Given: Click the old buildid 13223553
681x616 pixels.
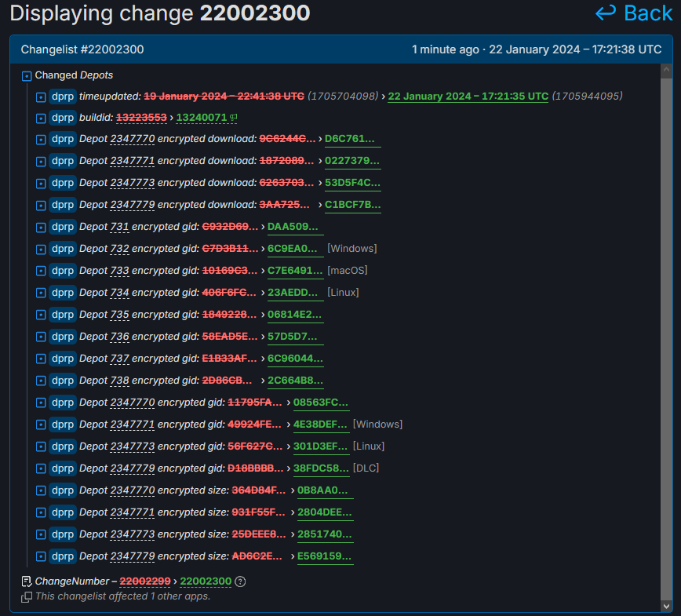Looking at the screenshot, I should tap(141, 118).
